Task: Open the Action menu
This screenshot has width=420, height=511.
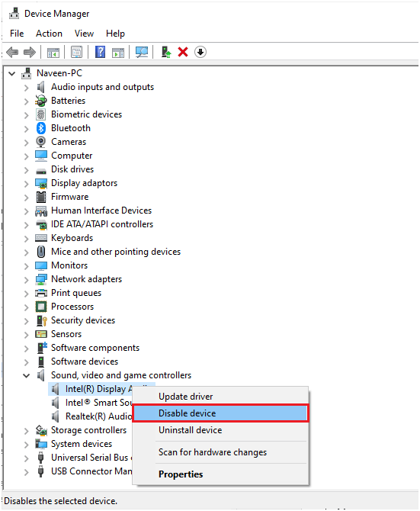Action: (49, 34)
